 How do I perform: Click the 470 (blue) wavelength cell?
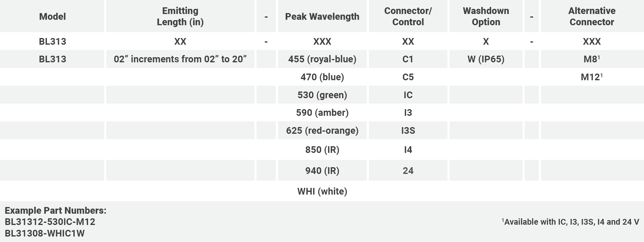click(322, 77)
